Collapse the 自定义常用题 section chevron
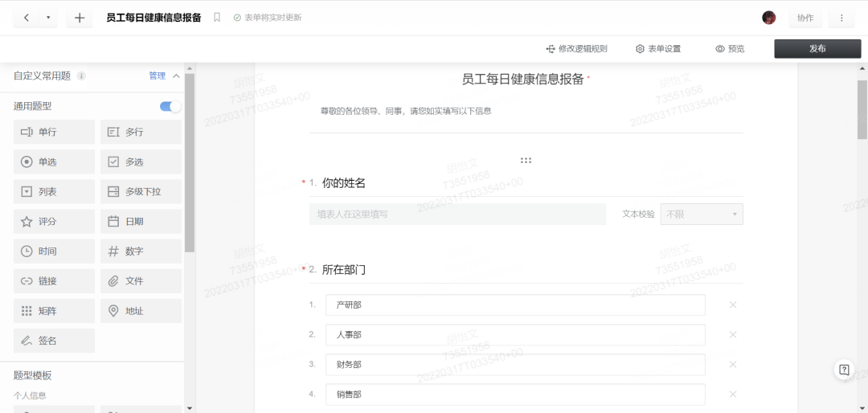The width and height of the screenshot is (868, 413). pyautogui.click(x=176, y=76)
